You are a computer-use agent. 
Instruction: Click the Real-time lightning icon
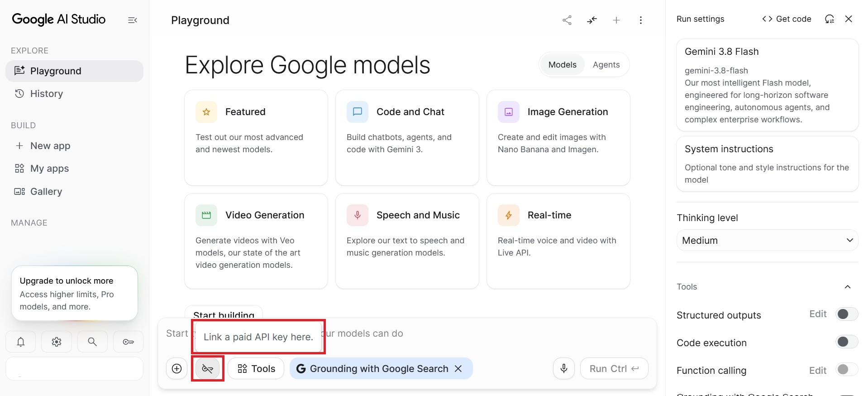pos(509,215)
